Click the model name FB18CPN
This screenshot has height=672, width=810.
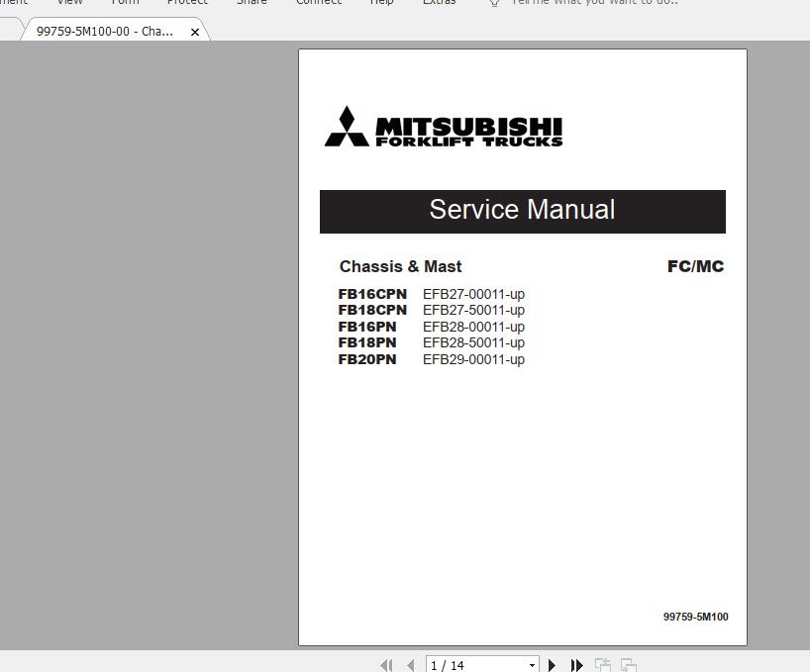click(x=372, y=310)
